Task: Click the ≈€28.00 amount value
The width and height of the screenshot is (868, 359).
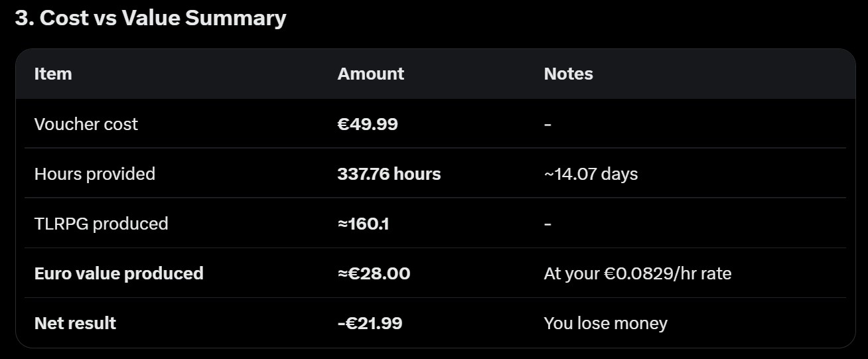Action: point(374,273)
